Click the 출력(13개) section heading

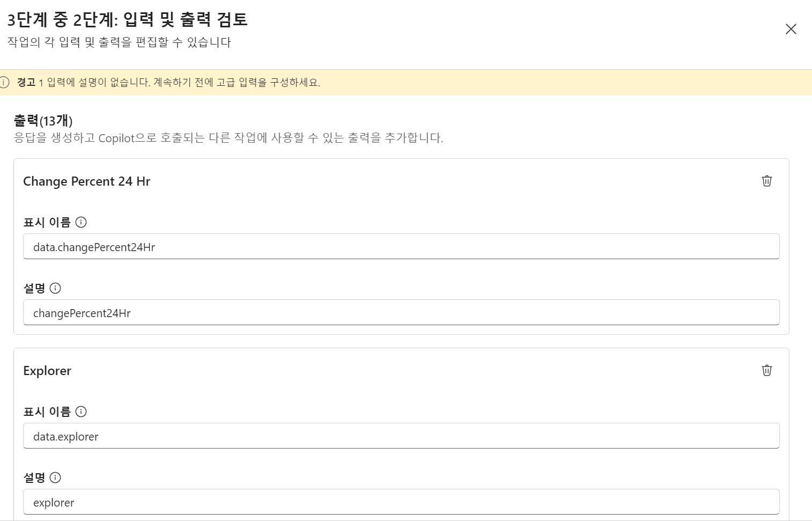pos(43,121)
